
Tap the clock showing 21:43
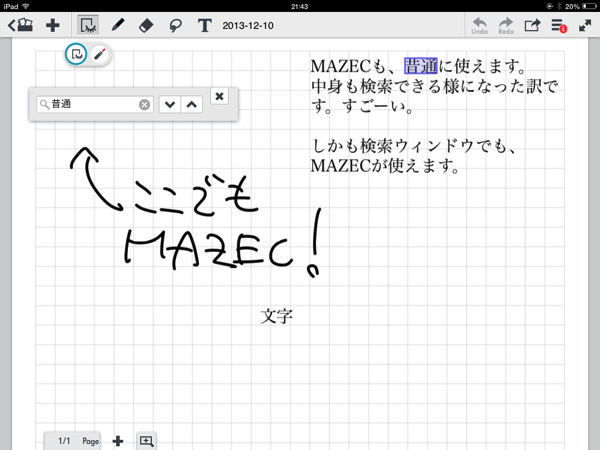click(x=300, y=6)
